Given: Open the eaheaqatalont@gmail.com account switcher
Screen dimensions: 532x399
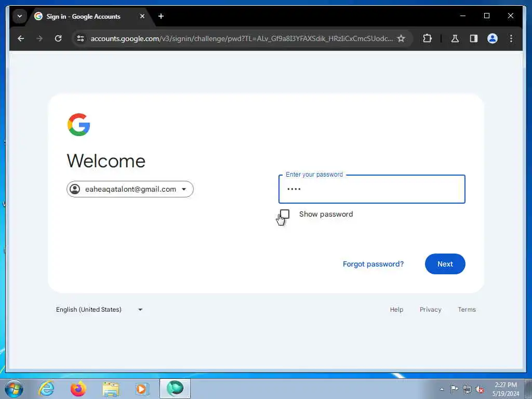Looking at the screenshot, I should [x=130, y=189].
